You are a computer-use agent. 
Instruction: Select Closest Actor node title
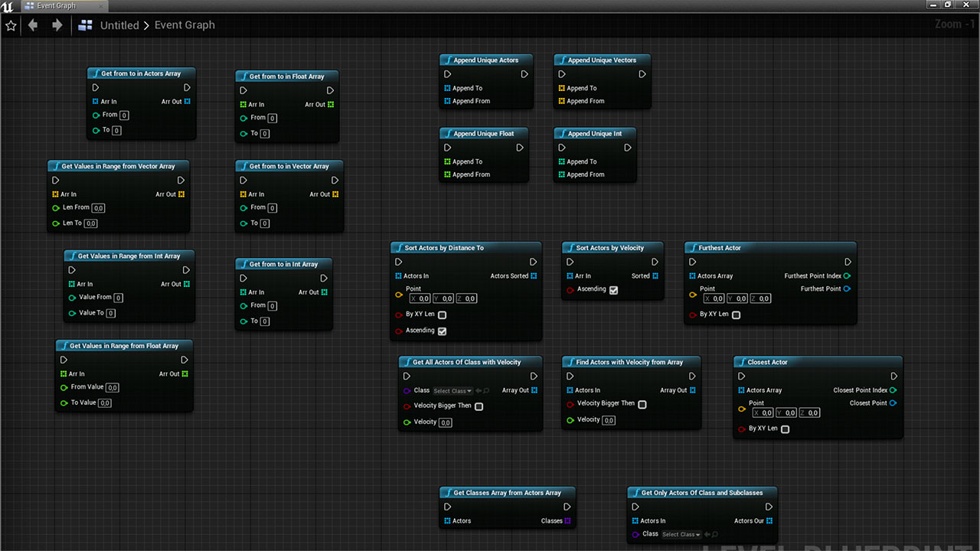pyautogui.click(x=768, y=362)
